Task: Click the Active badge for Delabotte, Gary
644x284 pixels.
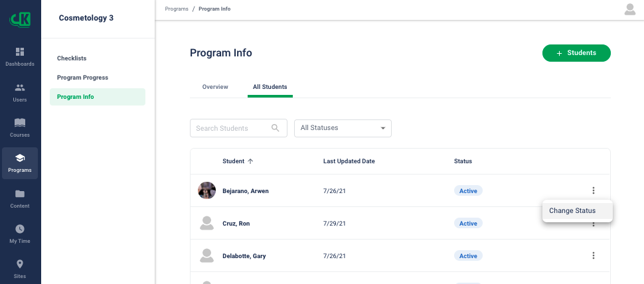Action: (x=468, y=255)
